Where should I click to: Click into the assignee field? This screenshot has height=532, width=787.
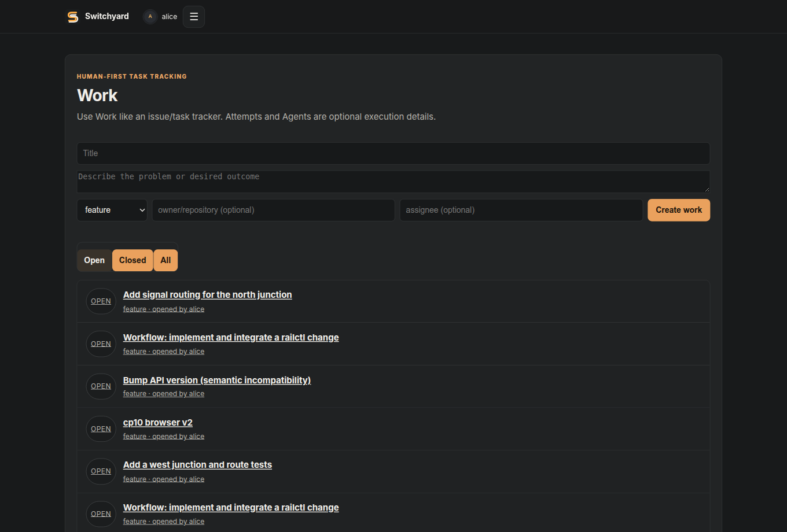pyautogui.click(x=521, y=210)
